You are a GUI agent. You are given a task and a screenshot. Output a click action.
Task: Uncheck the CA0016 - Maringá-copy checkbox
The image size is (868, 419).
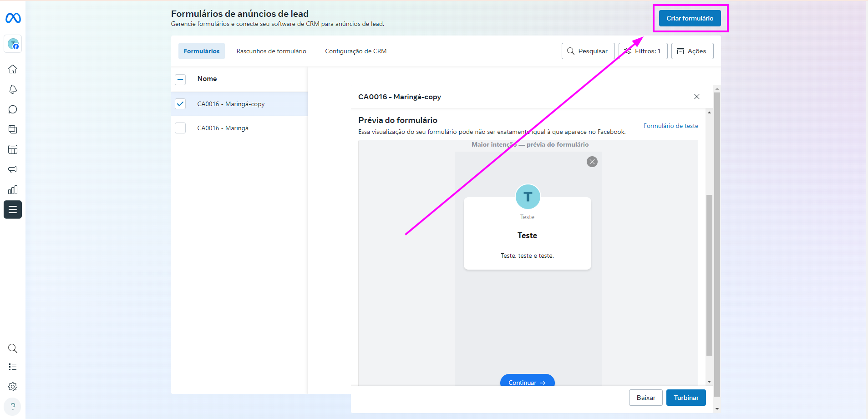click(180, 104)
